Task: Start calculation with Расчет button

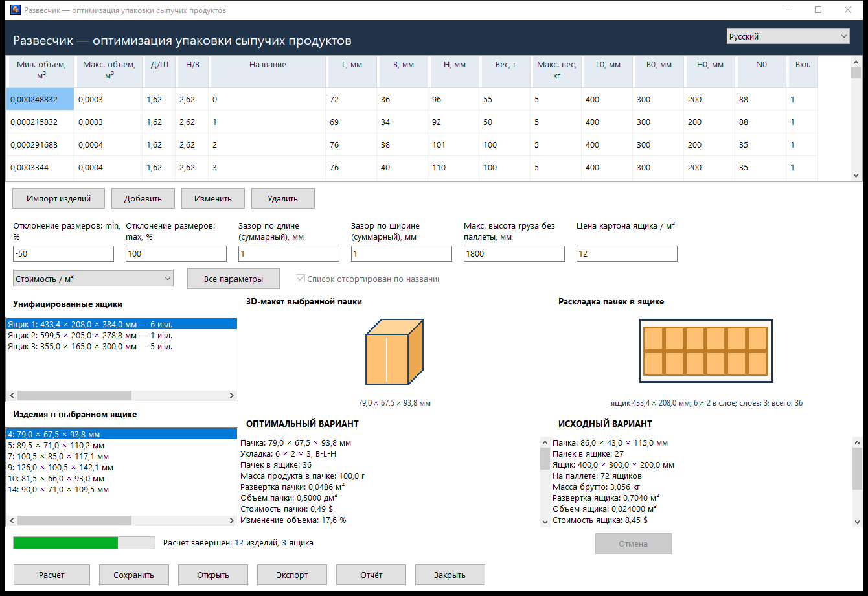Action: pos(52,575)
